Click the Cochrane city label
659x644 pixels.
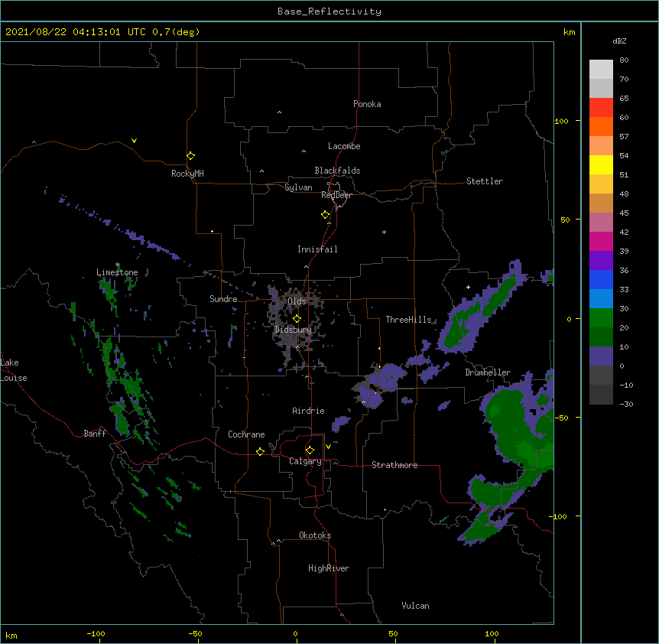pos(246,434)
